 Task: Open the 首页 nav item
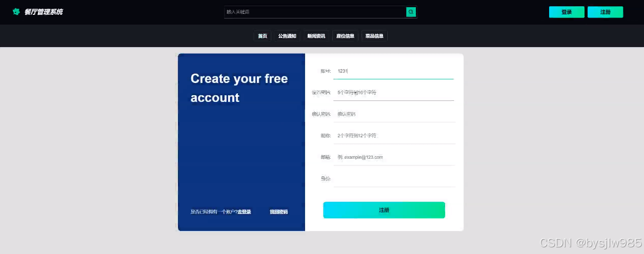[x=263, y=36]
